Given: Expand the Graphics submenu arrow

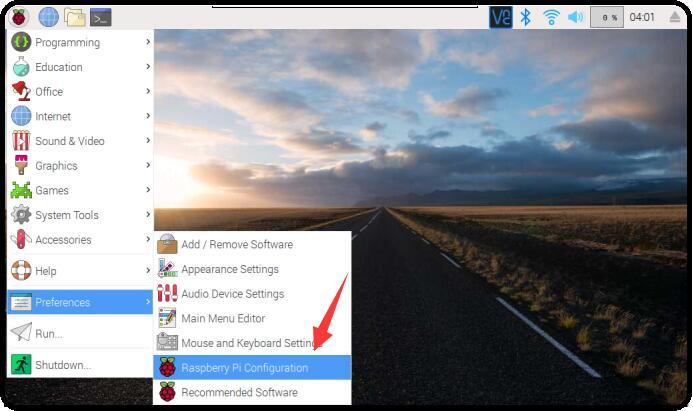Looking at the screenshot, I should (x=148, y=165).
